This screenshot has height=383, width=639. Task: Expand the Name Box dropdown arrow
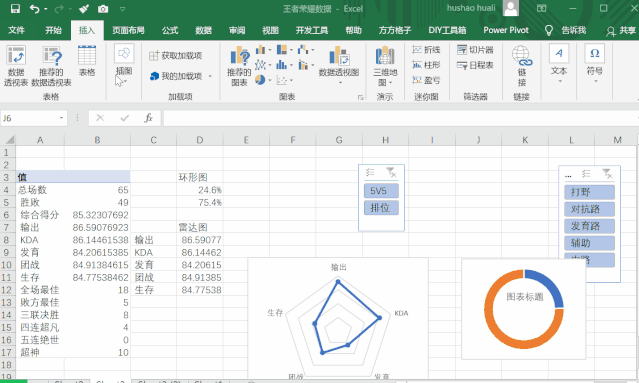click(x=61, y=118)
